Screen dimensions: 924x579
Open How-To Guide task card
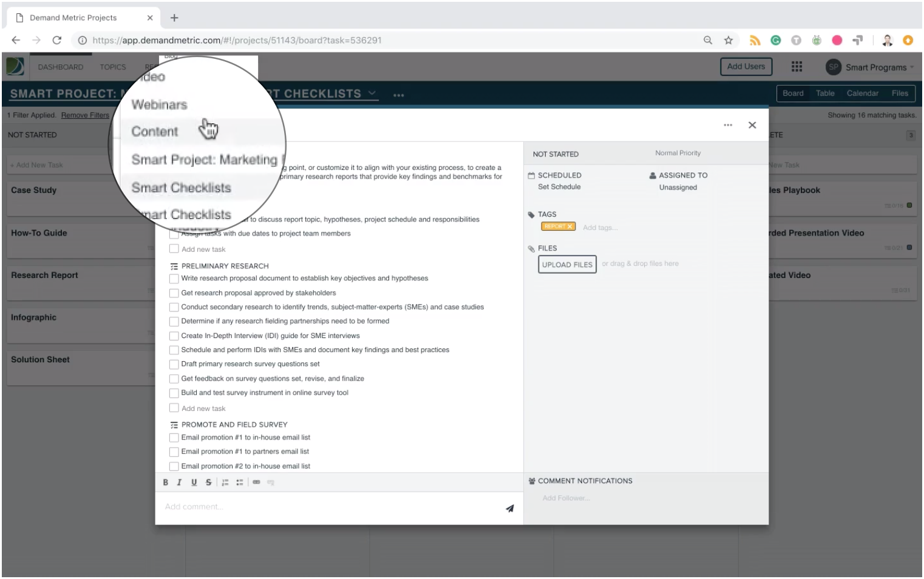pos(81,240)
